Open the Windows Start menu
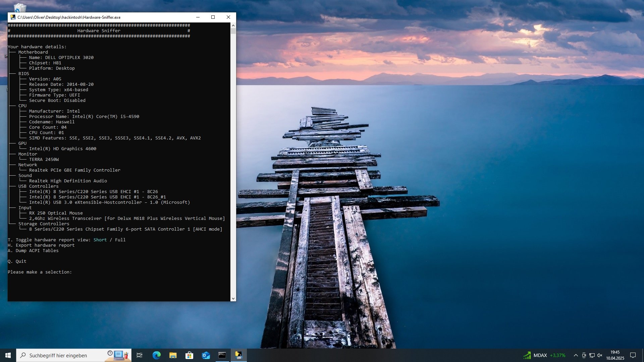The width and height of the screenshot is (644, 362). pyautogui.click(x=8, y=355)
